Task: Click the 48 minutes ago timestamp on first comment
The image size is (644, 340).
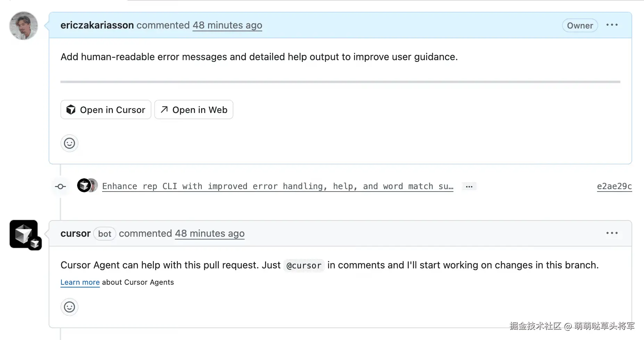Action: [227, 25]
